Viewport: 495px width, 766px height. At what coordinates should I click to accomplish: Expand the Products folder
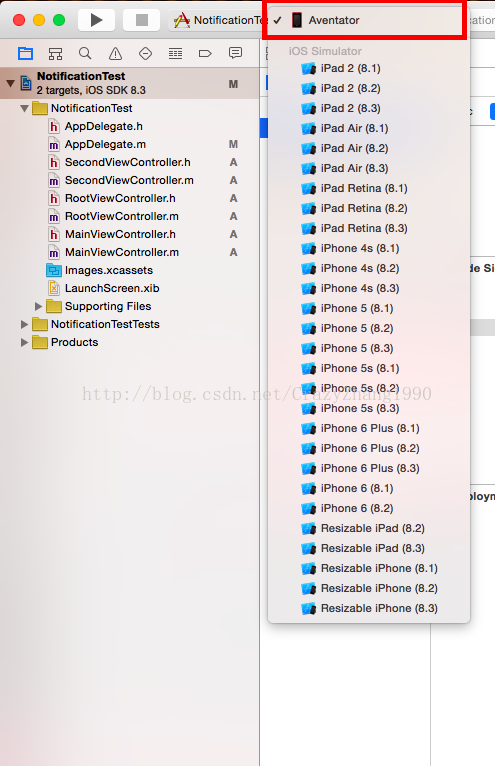(x=24, y=342)
